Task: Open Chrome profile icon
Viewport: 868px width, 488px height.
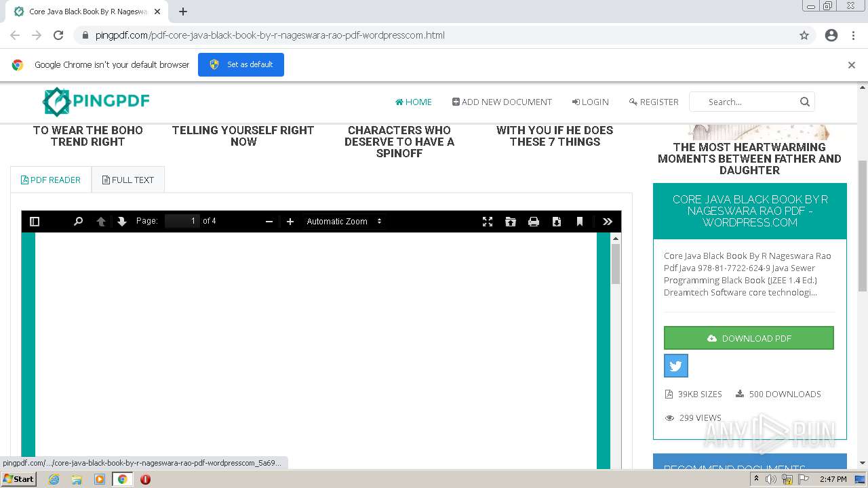Action: coord(831,35)
